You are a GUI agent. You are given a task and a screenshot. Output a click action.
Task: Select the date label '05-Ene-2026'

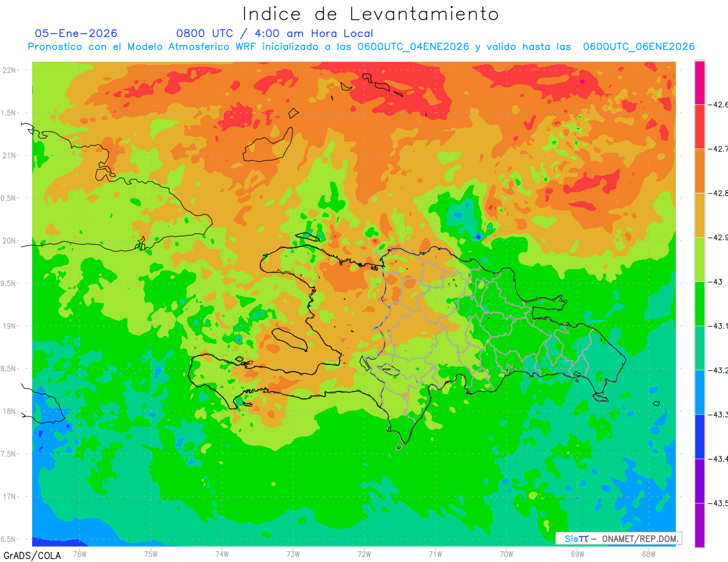(x=76, y=33)
